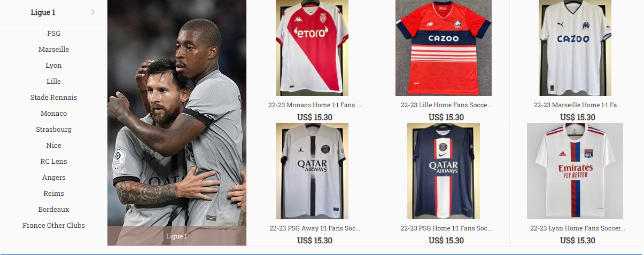
Task: Open the 22-23 Lille Home Fans title link
Action: (446, 105)
